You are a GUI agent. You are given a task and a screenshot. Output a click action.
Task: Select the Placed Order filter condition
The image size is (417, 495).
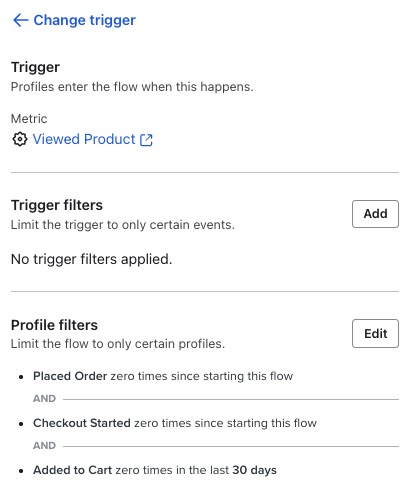click(x=163, y=376)
